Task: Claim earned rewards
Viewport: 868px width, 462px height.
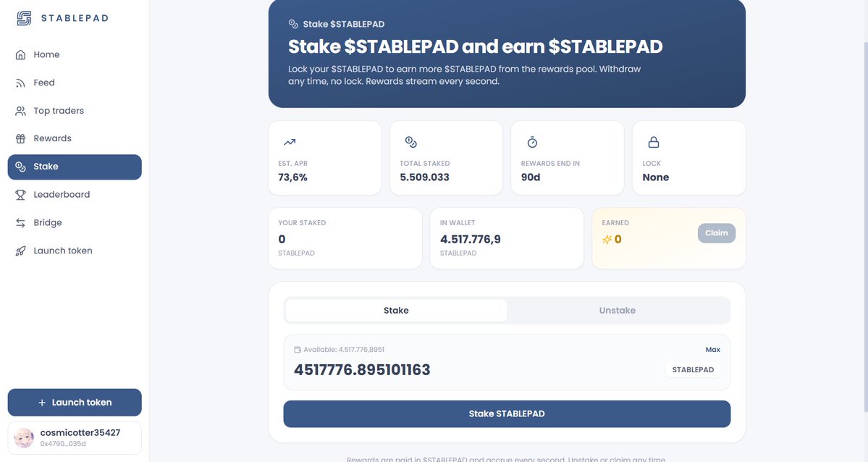Action: click(716, 233)
